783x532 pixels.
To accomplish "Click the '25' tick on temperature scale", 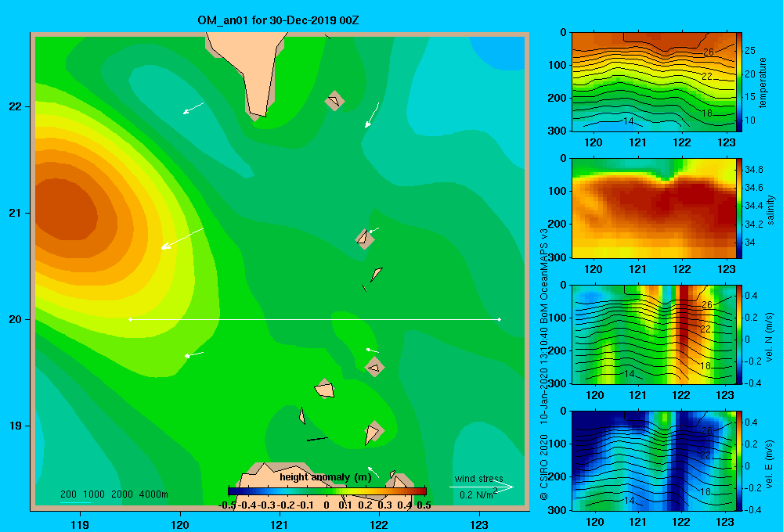I will point(749,51).
